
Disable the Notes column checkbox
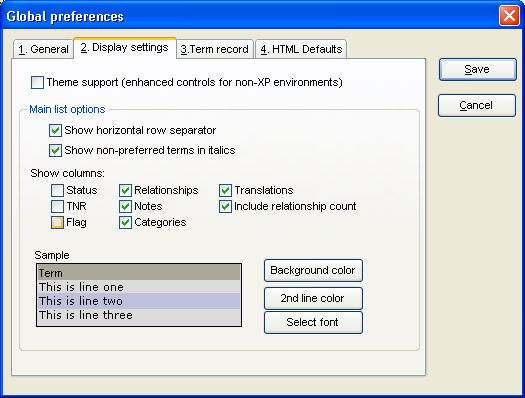click(125, 206)
